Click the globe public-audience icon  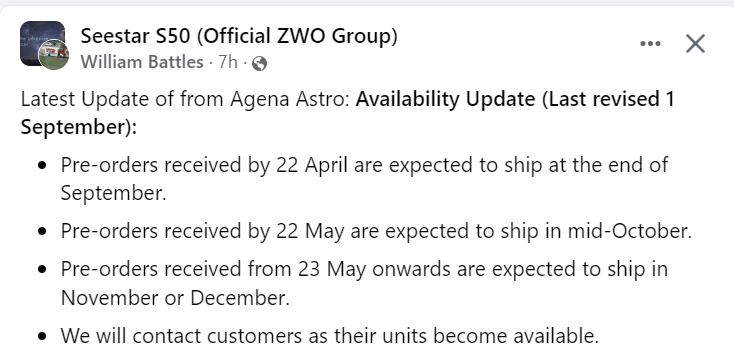(259, 63)
